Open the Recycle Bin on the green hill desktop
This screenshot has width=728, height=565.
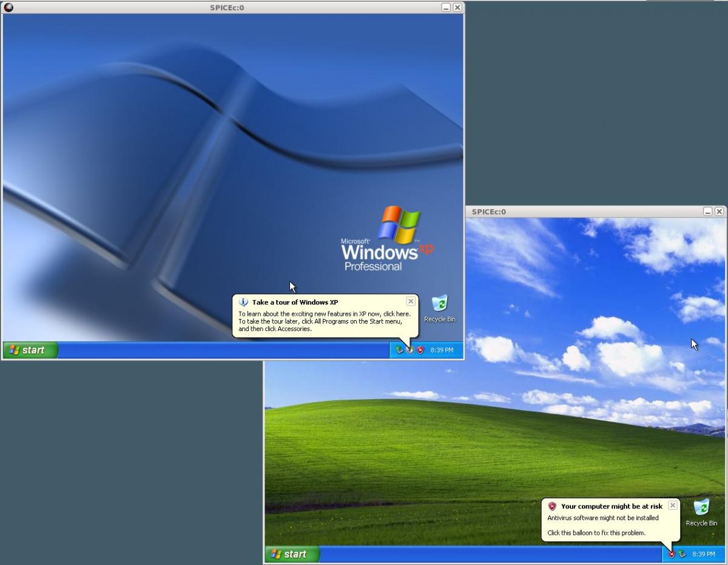[701, 512]
